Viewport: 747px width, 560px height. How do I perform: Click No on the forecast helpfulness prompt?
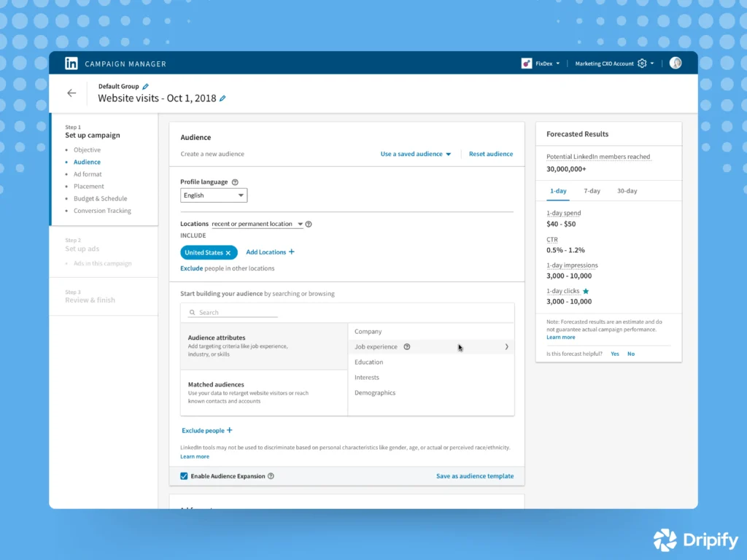pos(630,353)
